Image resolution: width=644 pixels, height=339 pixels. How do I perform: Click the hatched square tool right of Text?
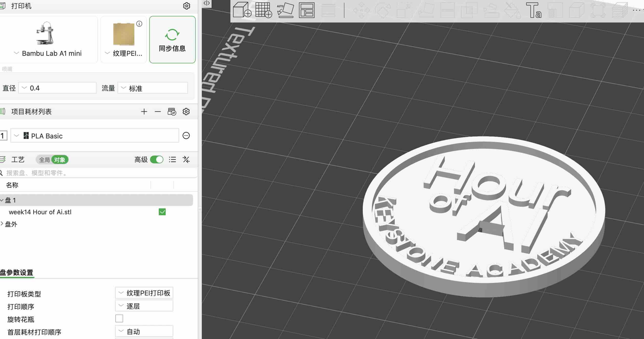click(555, 10)
